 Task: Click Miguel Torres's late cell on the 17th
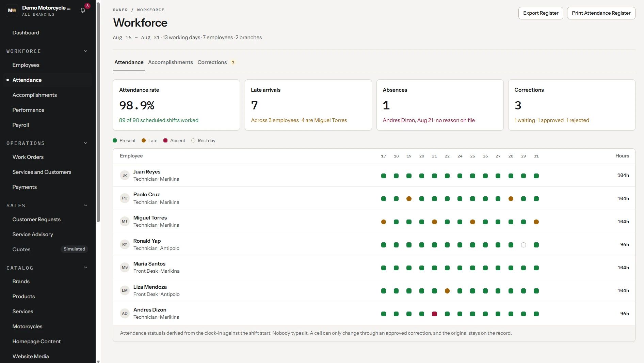click(x=384, y=222)
